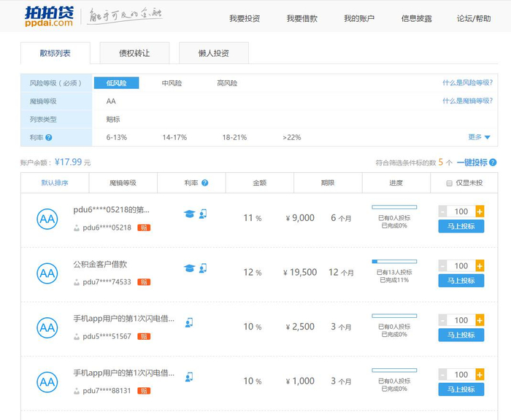The height and width of the screenshot is (420, 511).
Task: Click the 一键投标 link
Action: (472, 162)
